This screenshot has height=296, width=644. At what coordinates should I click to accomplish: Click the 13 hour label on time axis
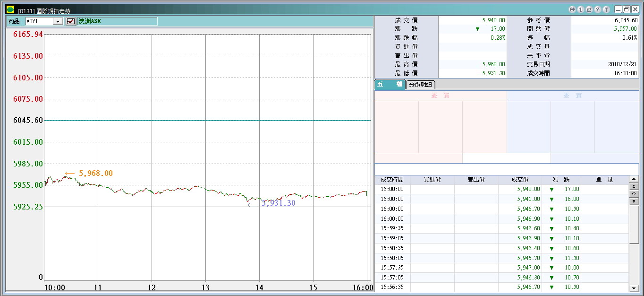(x=206, y=287)
